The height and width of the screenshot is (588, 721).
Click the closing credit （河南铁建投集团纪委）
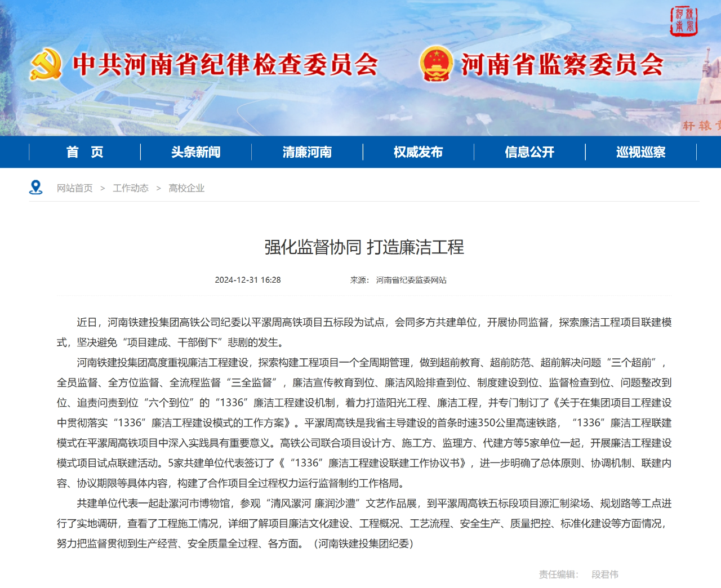(363, 544)
